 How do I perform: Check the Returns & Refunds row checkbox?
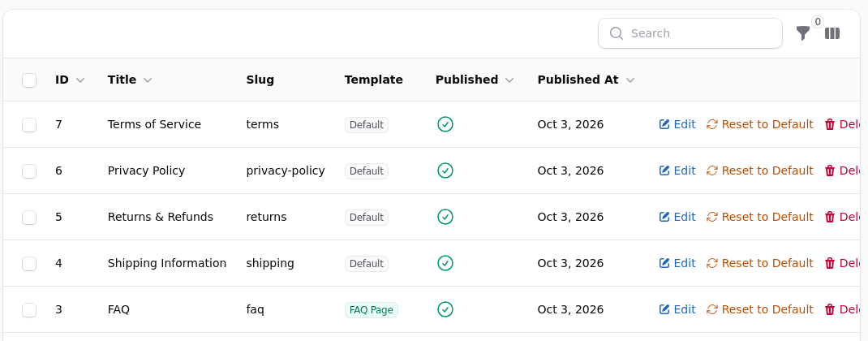tap(29, 218)
